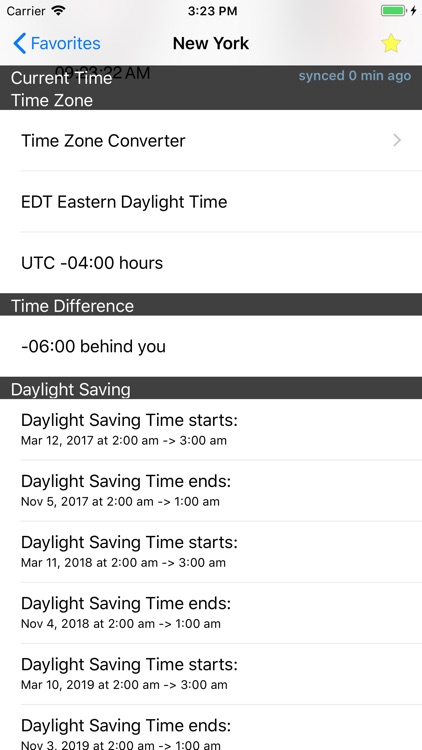This screenshot has height=750, width=422.
Task: Go back to Favorites
Action: coord(56,44)
